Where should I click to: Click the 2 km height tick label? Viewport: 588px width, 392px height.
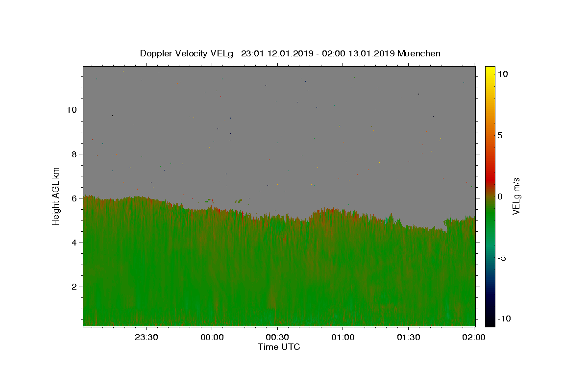tap(74, 287)
